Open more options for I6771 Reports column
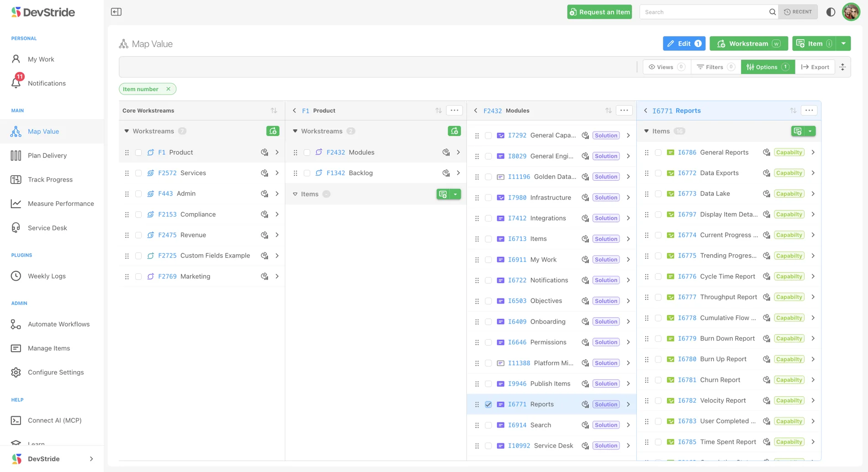Screen dimensions: 868x472 pyautogui.click(x=809, y=110)
